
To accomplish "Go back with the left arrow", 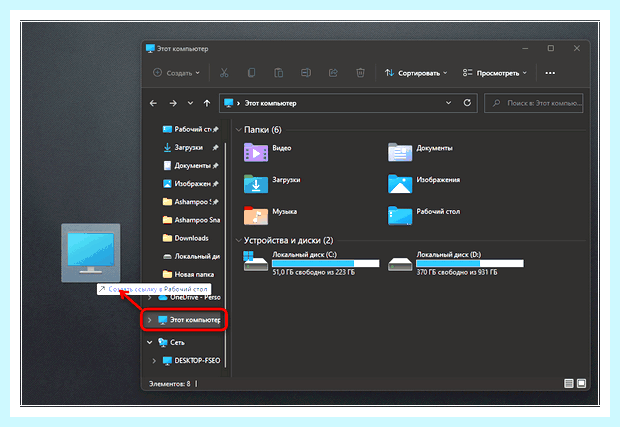I will click(x=153, y=103).
